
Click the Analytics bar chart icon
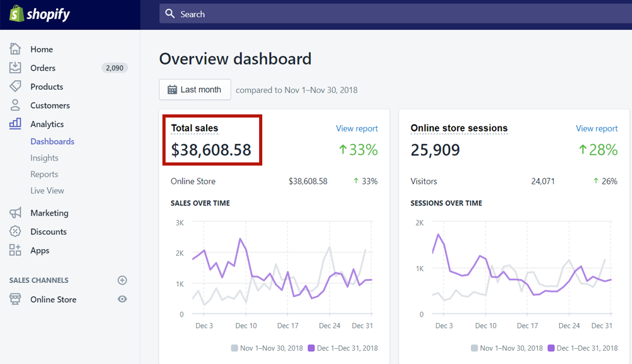coord(15,124)
